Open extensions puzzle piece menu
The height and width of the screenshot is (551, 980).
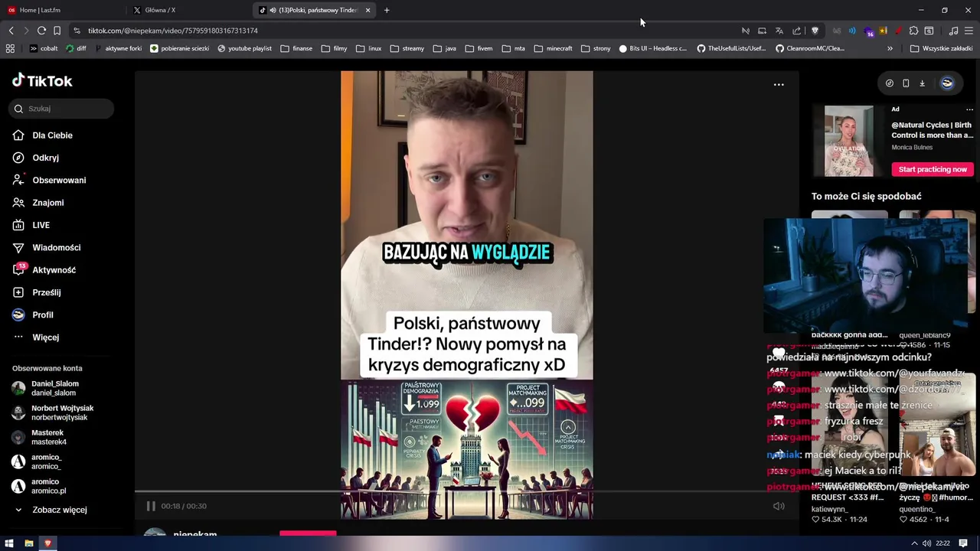pyautogui.click(x=913, y=31)
